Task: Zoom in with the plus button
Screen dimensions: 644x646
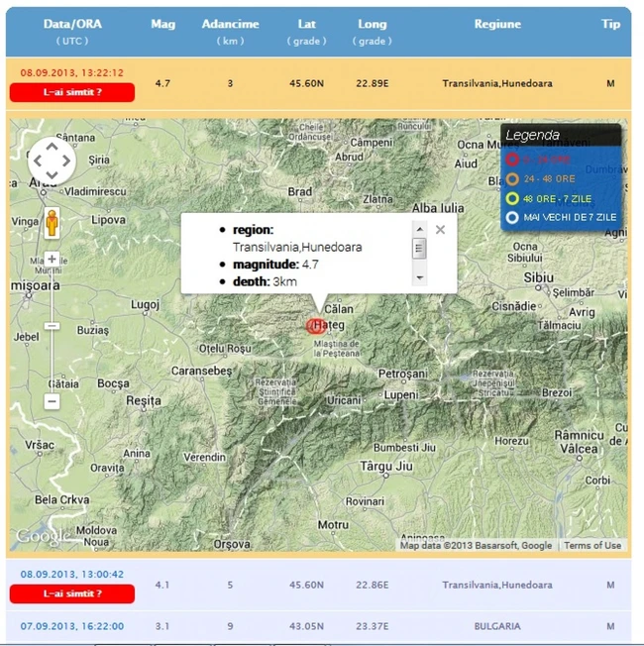Action: (x=52, y=260)
